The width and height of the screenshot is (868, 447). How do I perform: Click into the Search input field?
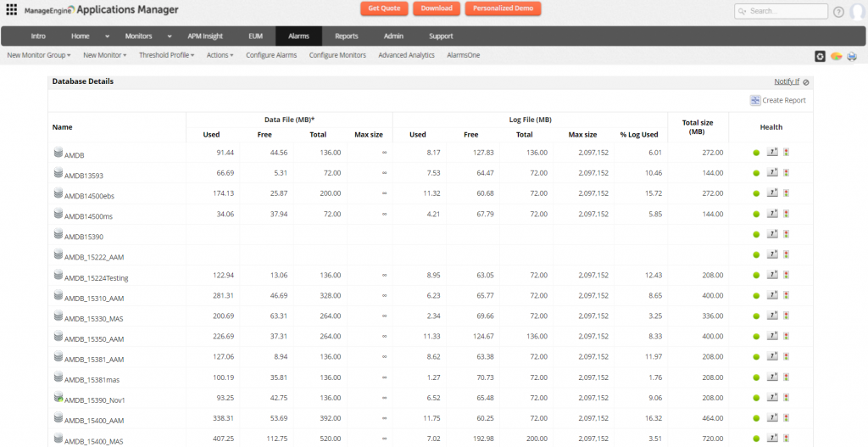[785, 11]
